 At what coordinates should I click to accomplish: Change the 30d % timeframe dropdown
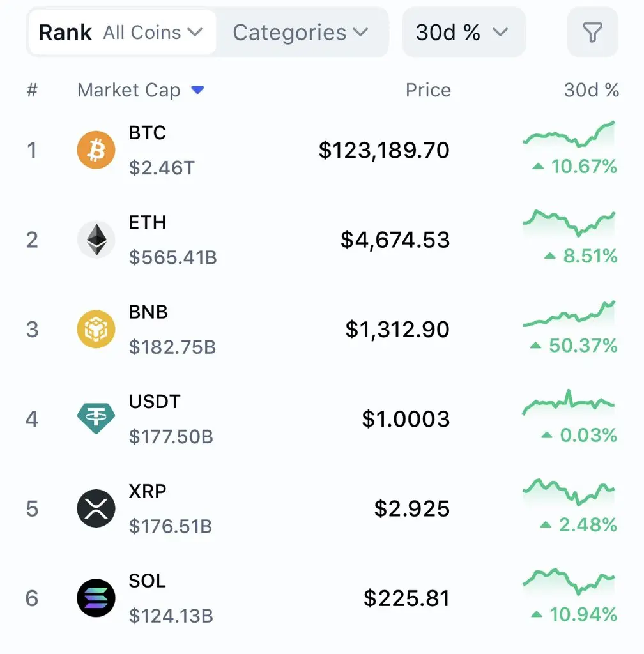click(x=463, y=33)
